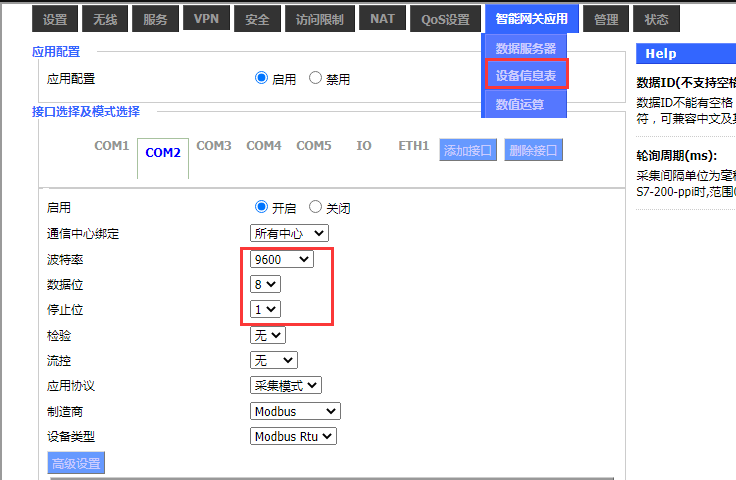Viewport: 736px width, 480px height.
Task: Open the NAT menu tab
Action: (x=383, y=18)
